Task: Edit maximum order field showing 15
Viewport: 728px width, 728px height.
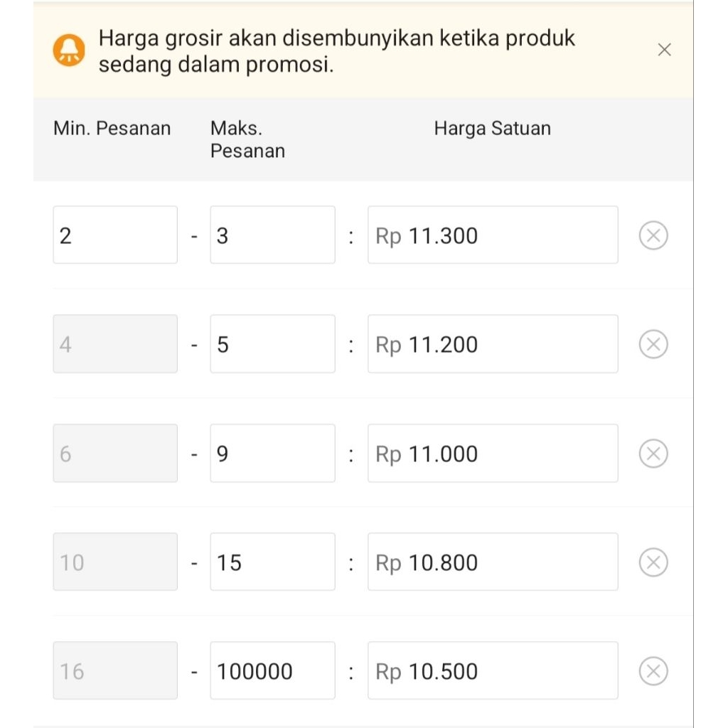Action: [x=272, y=562]
